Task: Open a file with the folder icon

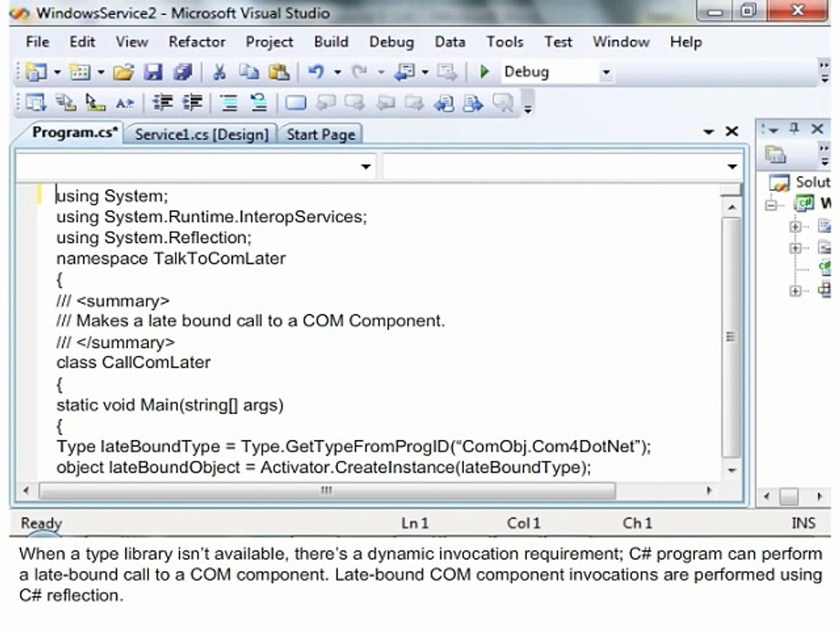Action: tap(123, 72)
